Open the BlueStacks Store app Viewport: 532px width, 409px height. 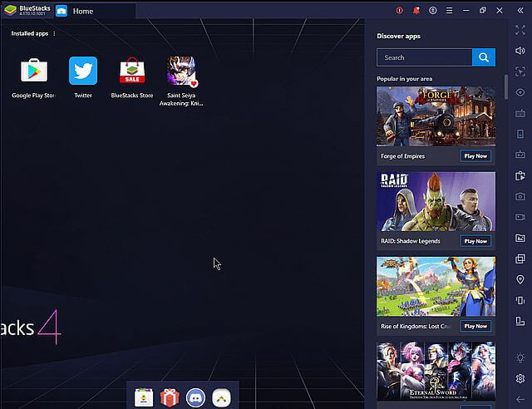[132, 71]
